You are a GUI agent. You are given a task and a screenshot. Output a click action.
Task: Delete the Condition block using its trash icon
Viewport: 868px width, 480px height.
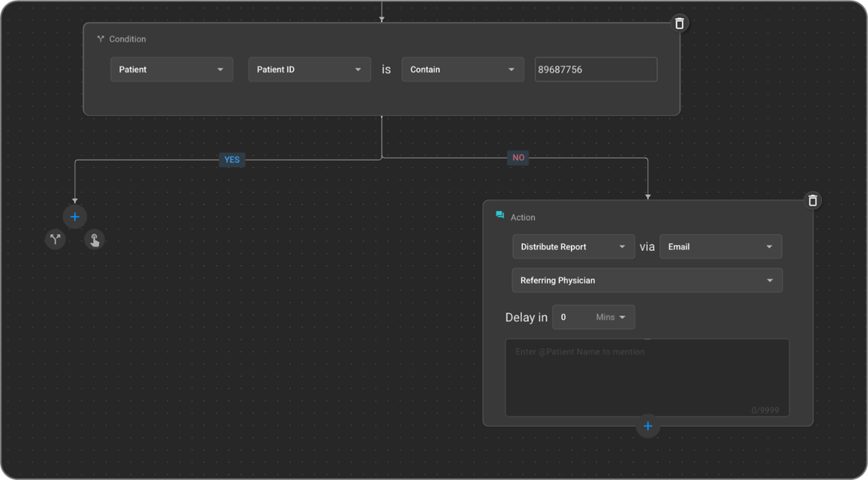679,23
